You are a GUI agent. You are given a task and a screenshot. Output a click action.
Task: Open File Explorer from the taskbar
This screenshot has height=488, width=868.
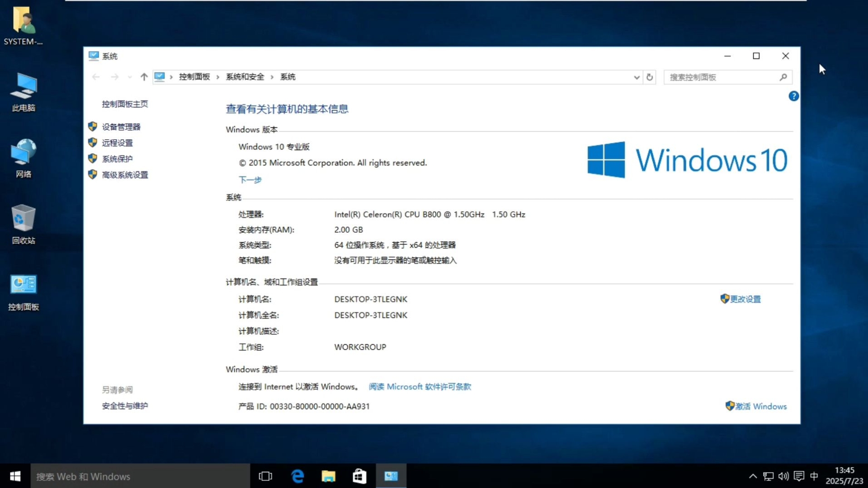[x=328, y=476]
